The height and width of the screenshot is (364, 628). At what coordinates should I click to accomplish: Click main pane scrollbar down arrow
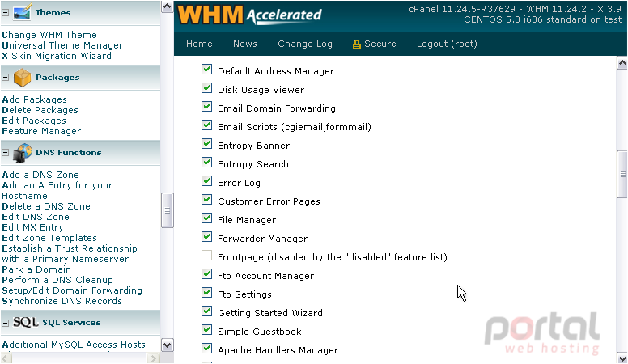[x=622, y=358]
